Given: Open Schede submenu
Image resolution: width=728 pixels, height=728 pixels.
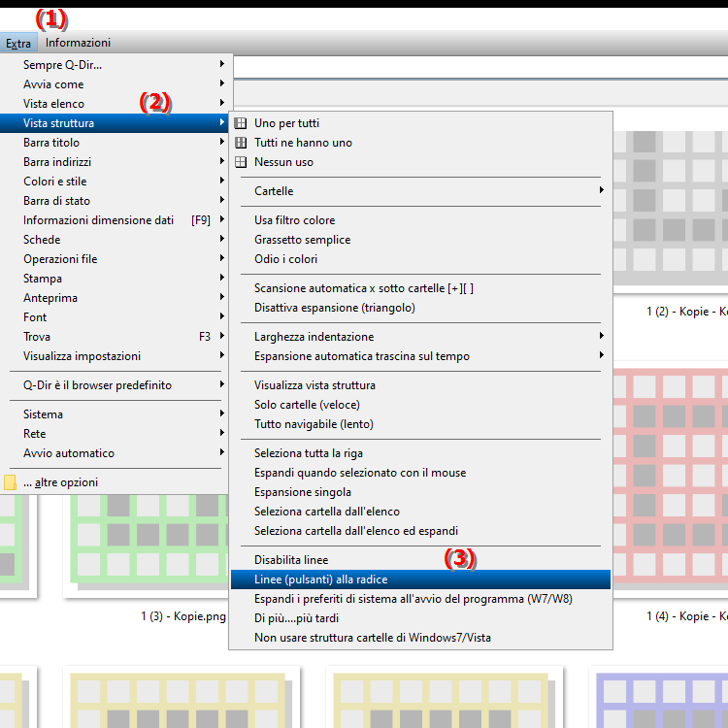Looking at the screenshot, I should 114,240.
